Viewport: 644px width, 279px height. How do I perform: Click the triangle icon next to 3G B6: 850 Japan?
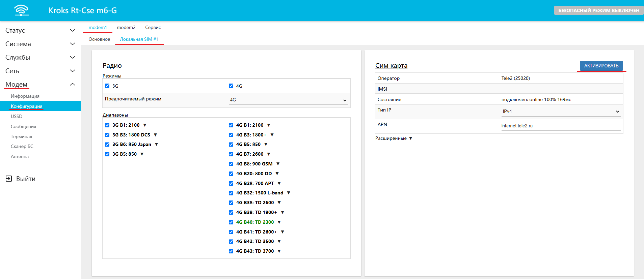coord(156,144)
